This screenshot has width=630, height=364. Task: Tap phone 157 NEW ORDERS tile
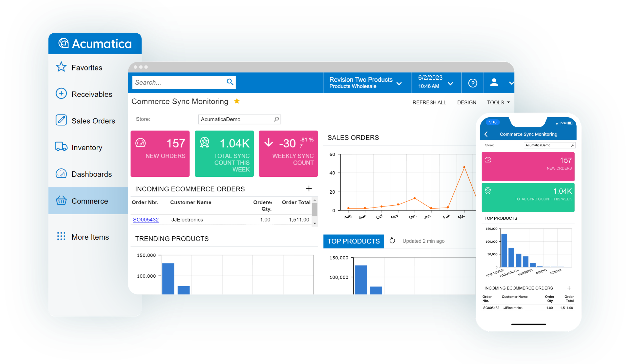[x=528, y=166]
